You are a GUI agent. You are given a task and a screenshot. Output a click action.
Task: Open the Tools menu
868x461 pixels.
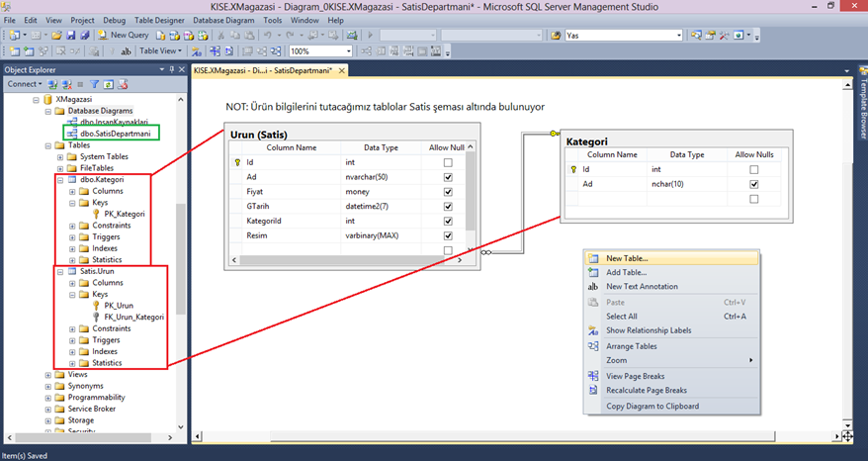pyautogui.click(x=272, y=20)
